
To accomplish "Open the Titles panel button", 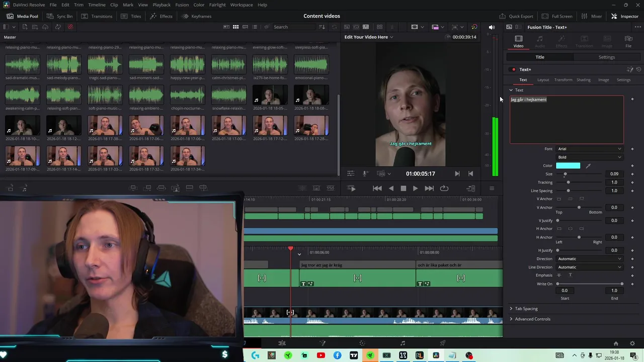I will [131, 16].
